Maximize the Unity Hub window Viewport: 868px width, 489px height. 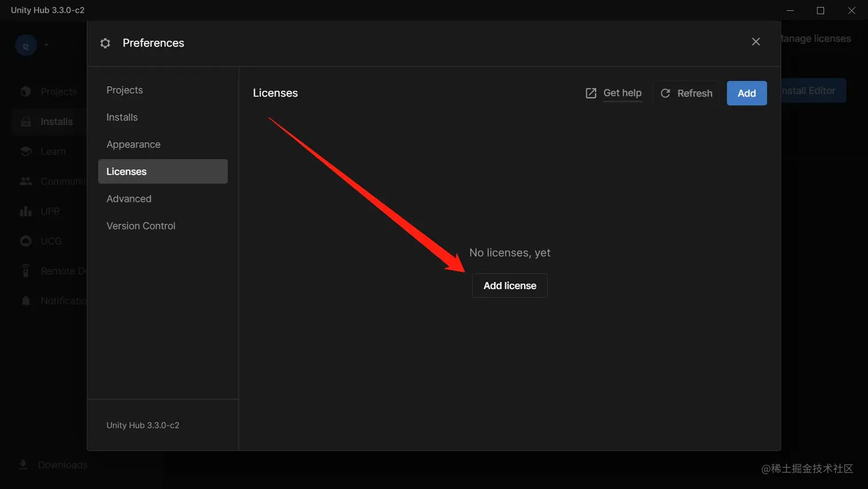[x=820, y=10]
